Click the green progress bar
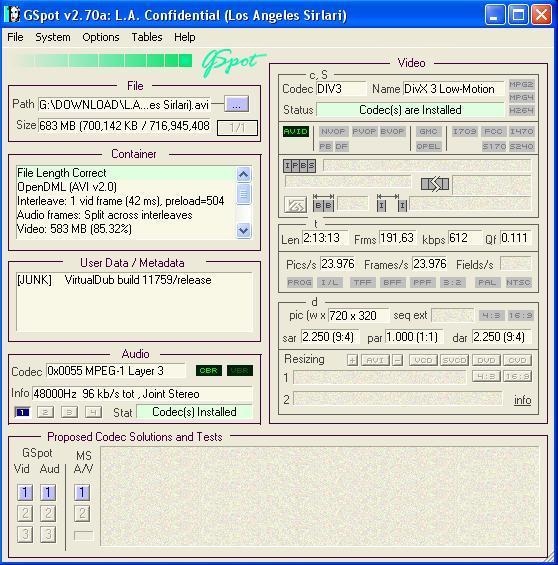 point(103,61)
